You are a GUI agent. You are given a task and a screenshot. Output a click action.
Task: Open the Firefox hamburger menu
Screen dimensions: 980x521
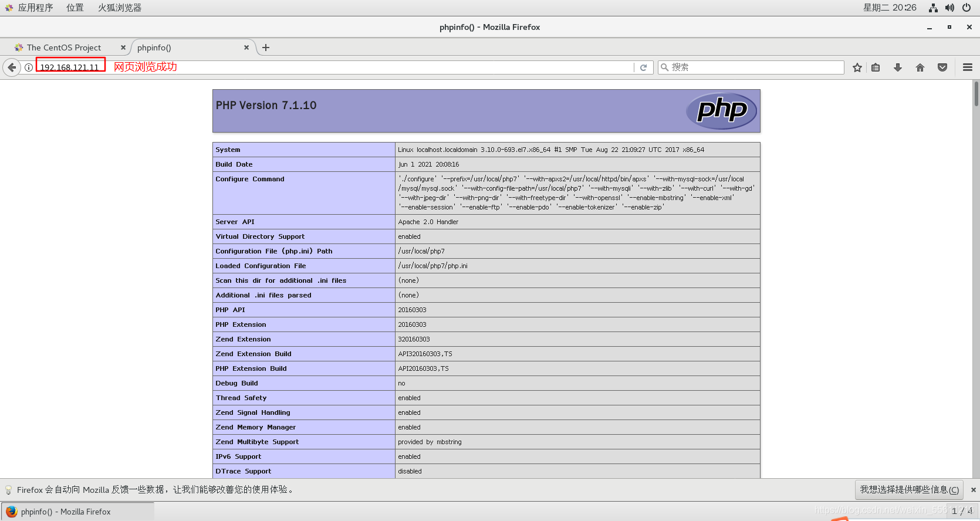[x=968, y=67]
